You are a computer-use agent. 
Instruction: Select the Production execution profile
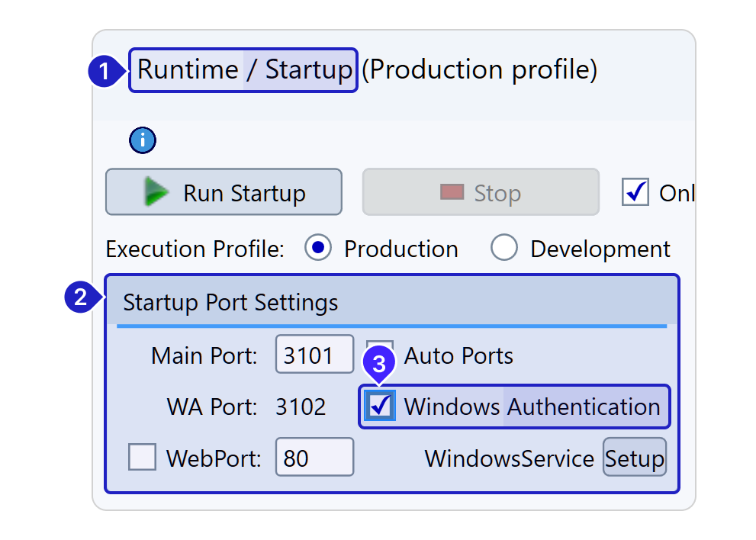317,248
